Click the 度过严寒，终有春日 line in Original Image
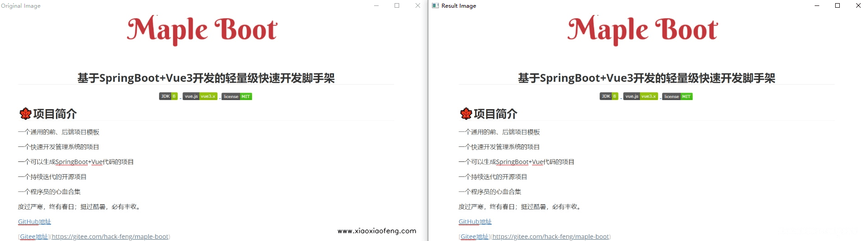The image size is (868, 241). point(80,206)
